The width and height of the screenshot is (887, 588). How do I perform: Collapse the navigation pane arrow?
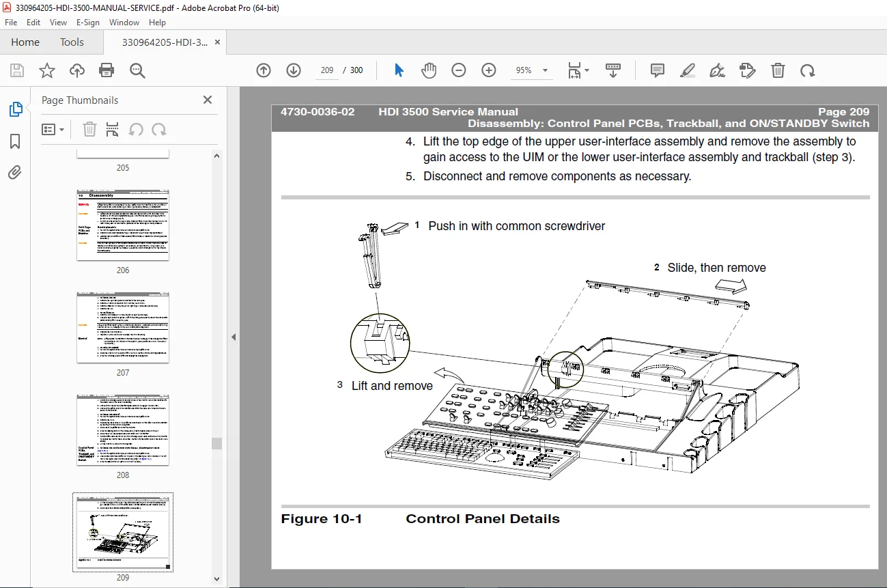pos(234,337)
